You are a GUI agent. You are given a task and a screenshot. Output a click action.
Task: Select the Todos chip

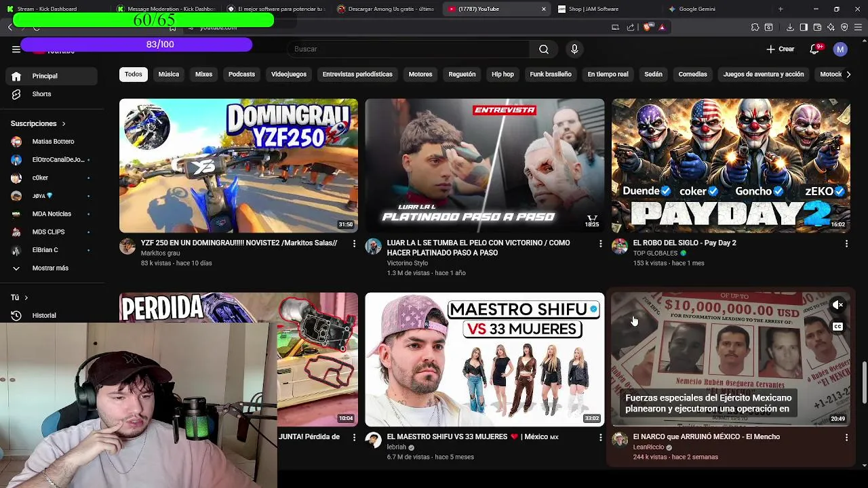tap(134, 75)
